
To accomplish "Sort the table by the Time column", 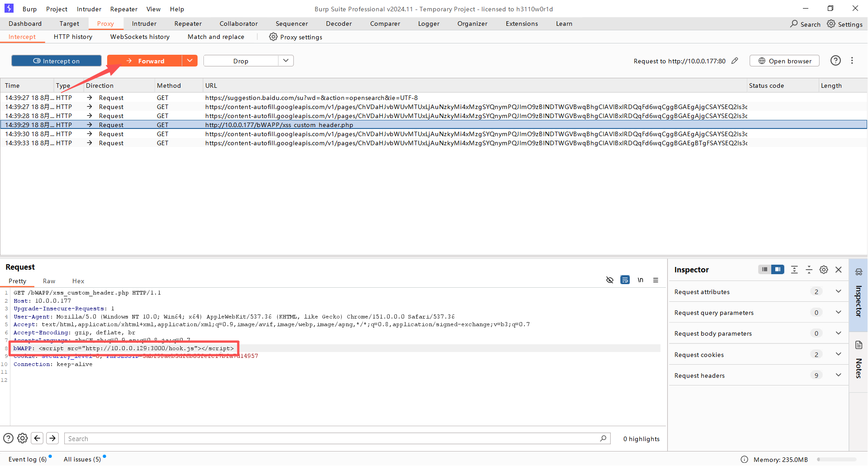I will (x=27, y=86).
